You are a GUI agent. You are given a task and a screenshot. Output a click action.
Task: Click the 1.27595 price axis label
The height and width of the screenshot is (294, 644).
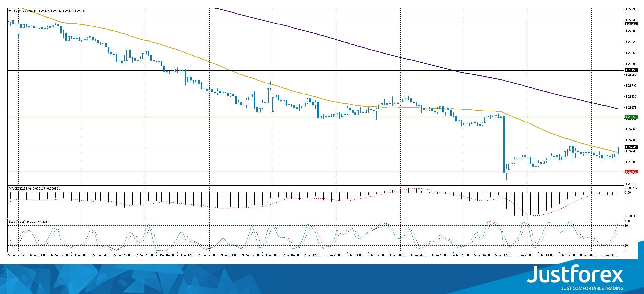pyautogui.click(x=631, y=9)
